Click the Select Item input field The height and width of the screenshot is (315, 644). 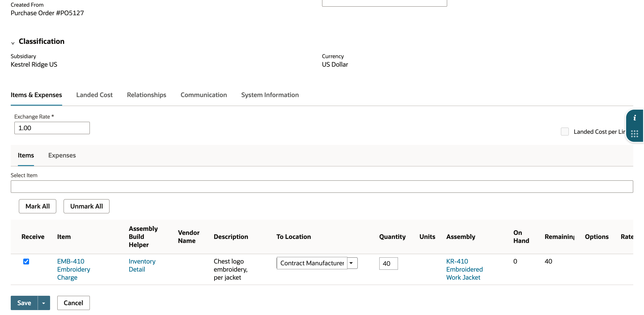pos(322,187)
